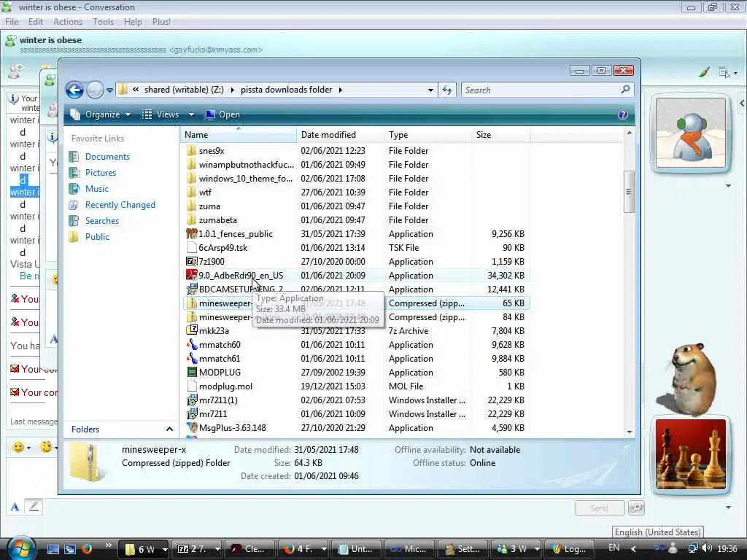Click the chess pieces display picture
Screen dimensions: 747x560
[x=690, y=454]
